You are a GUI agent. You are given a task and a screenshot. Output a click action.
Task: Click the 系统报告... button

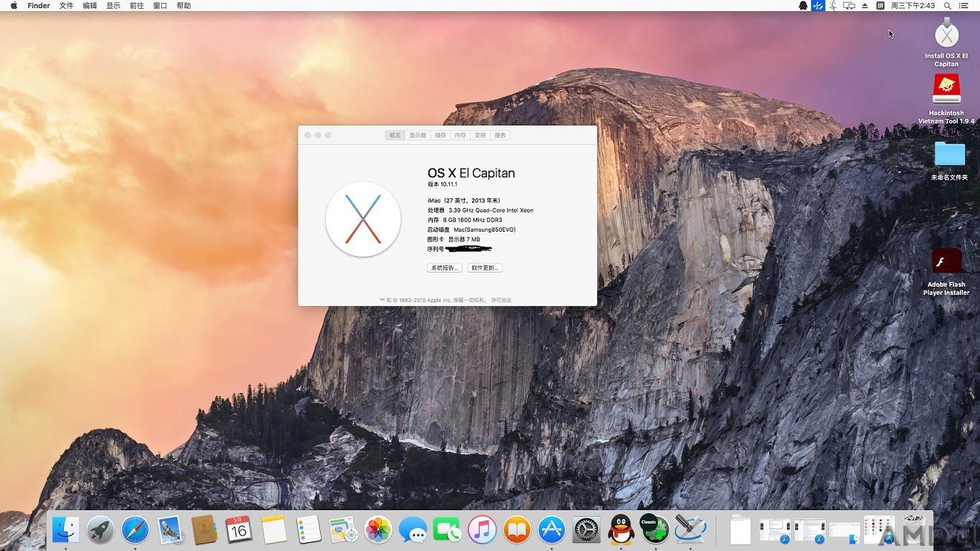click(445, 267)
